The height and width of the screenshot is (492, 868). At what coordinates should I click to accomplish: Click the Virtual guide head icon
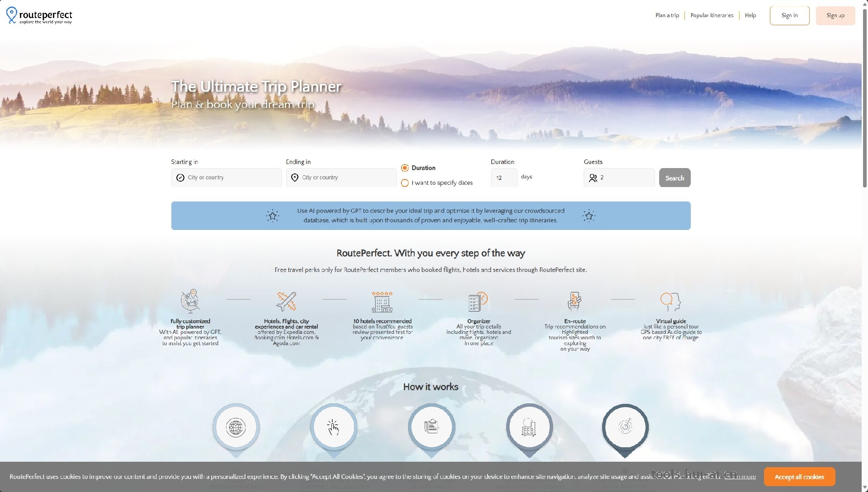click(671, 301)
